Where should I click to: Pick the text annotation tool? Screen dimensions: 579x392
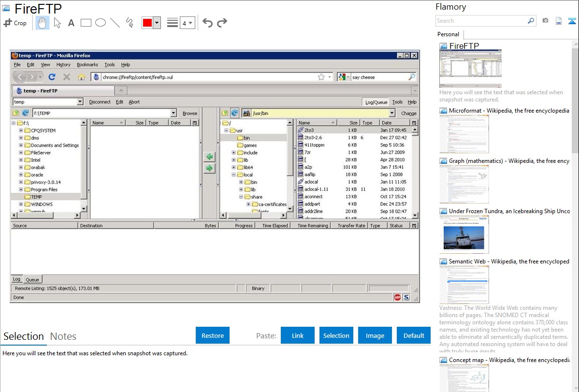tap(71, 23)
